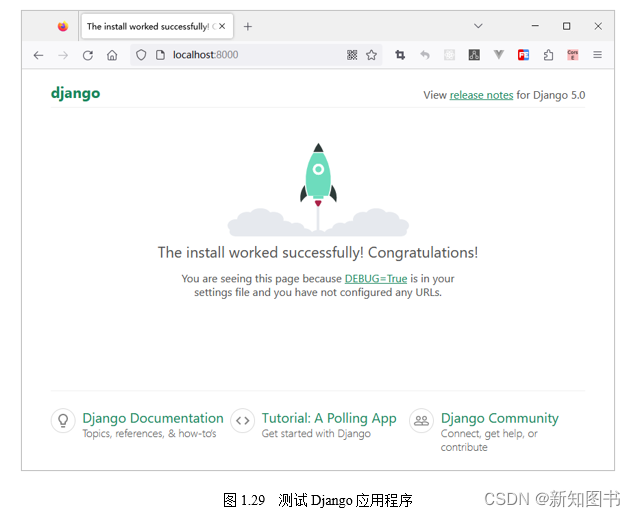
Task: Click the pink Core extension icon
Action: pos(573,55)
